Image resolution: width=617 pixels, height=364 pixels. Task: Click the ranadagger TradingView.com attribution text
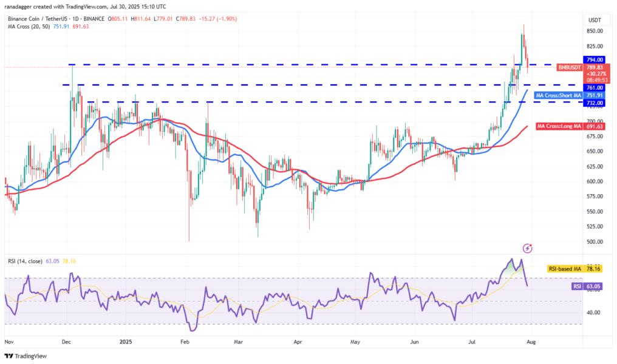pyautogui.click(x=85, y=6)
